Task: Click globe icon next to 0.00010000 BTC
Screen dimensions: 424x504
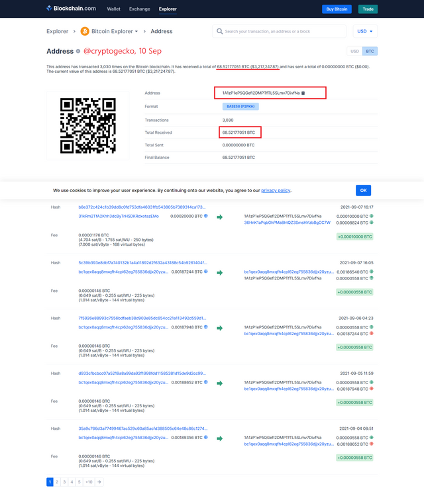Action: pos(371,216)
